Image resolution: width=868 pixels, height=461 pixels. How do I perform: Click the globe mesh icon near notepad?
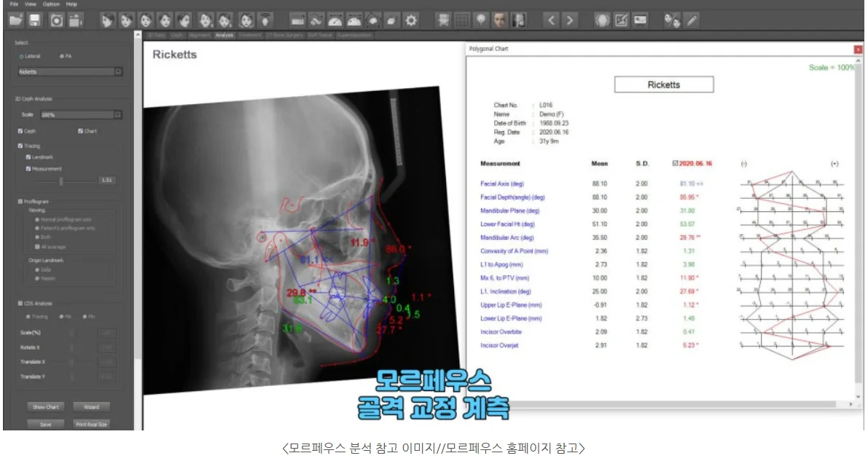coord(602,21)
